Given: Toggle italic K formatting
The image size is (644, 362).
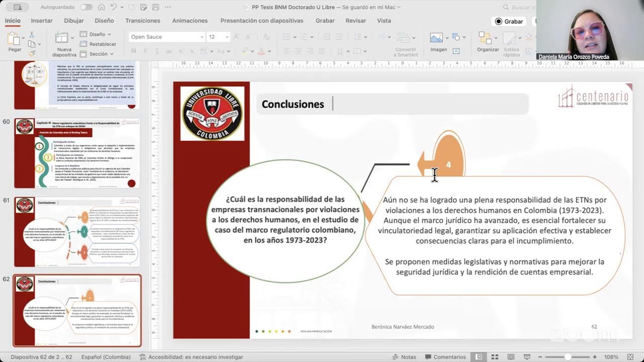Looking at the screenshot, I should [146, 51].
